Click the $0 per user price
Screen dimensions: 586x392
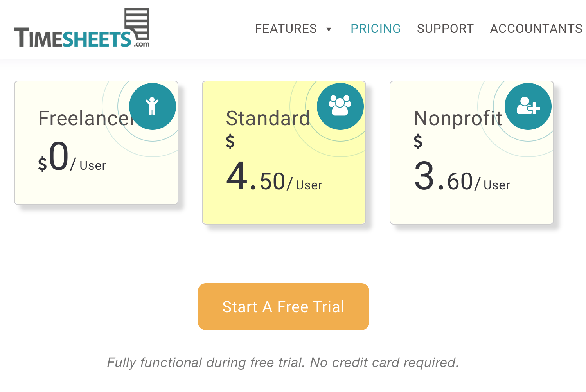point(72,157)
